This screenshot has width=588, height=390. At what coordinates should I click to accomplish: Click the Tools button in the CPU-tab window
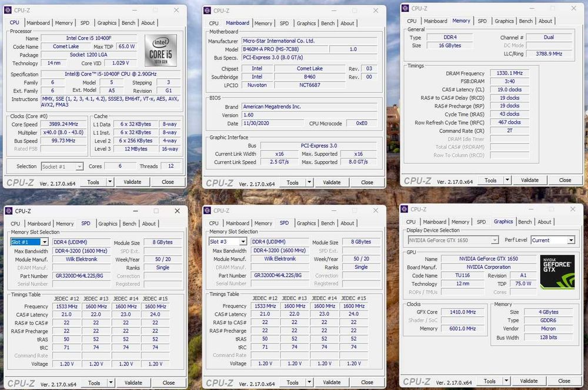click(x=93, y=182)
